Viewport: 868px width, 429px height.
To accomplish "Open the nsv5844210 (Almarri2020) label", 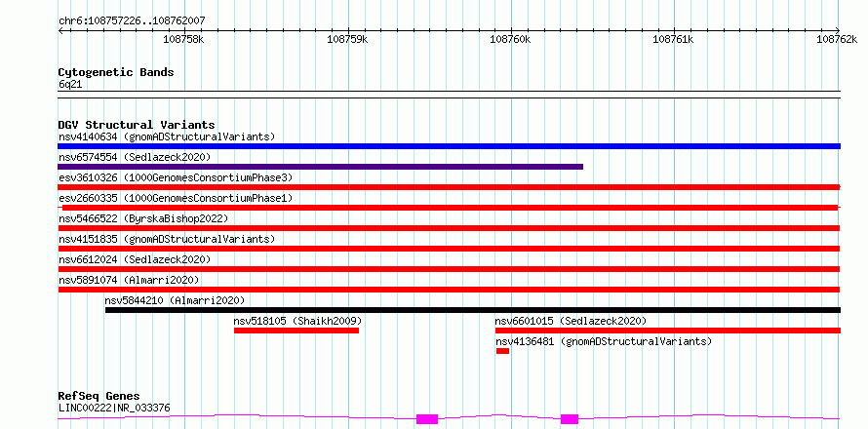I will click(x=175, y=300).
